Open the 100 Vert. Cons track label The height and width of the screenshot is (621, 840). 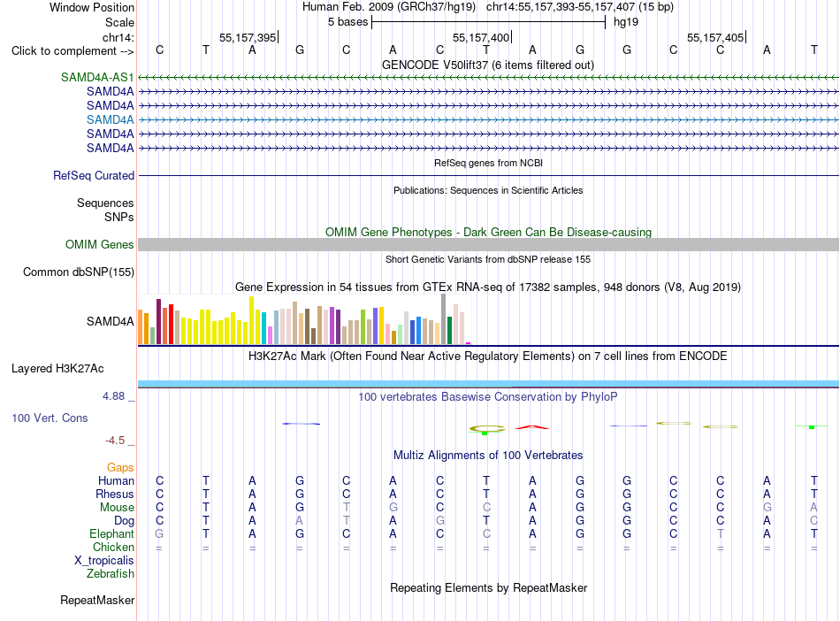(x=50, y=418)
